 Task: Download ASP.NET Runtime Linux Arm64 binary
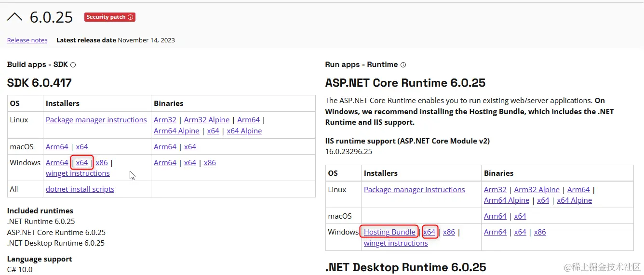[x=579, y=190]
